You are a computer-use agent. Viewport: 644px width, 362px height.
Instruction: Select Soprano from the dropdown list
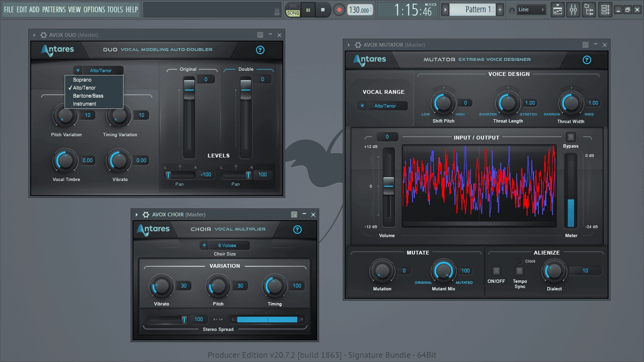pyautogui.click(x=94, y=80)
